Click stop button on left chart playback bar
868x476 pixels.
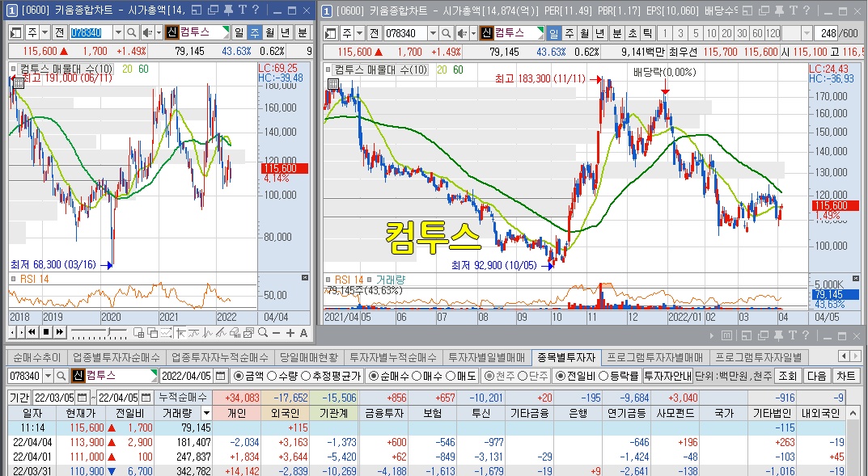tap(46, 332)
